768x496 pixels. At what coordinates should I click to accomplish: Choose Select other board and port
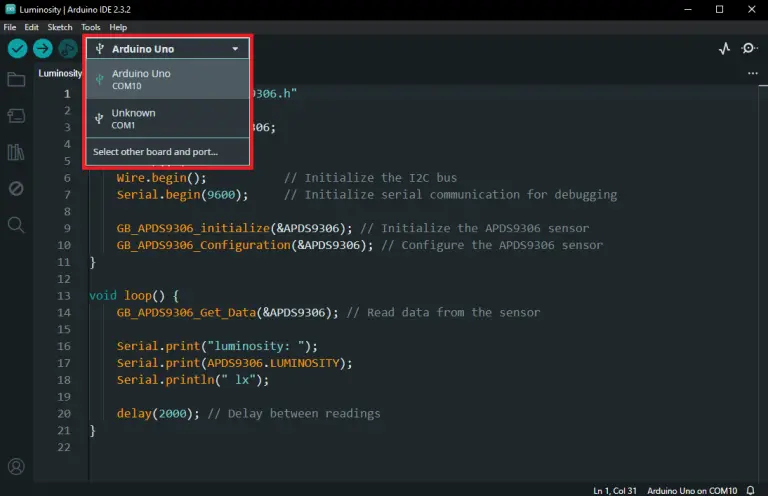pos(168,152)
